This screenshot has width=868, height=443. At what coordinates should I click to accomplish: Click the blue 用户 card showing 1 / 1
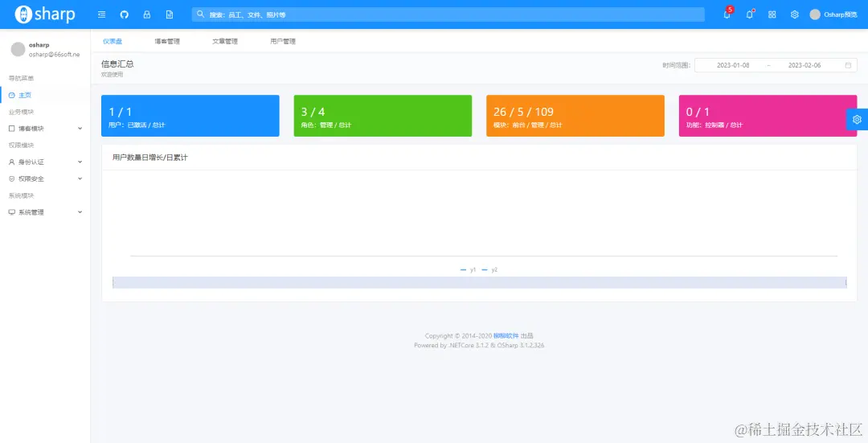(x=190, y=116)
